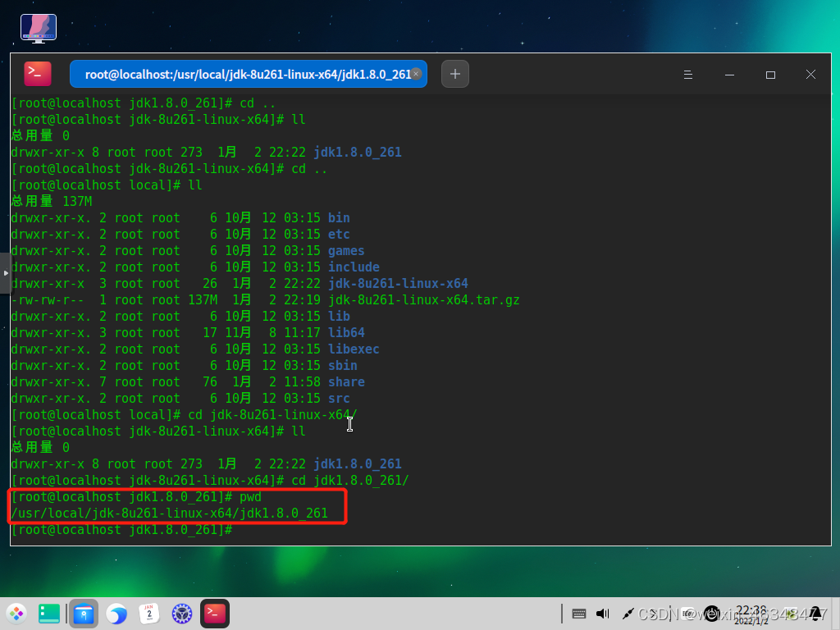Open the terminal hamburger menu

(688, 74)
